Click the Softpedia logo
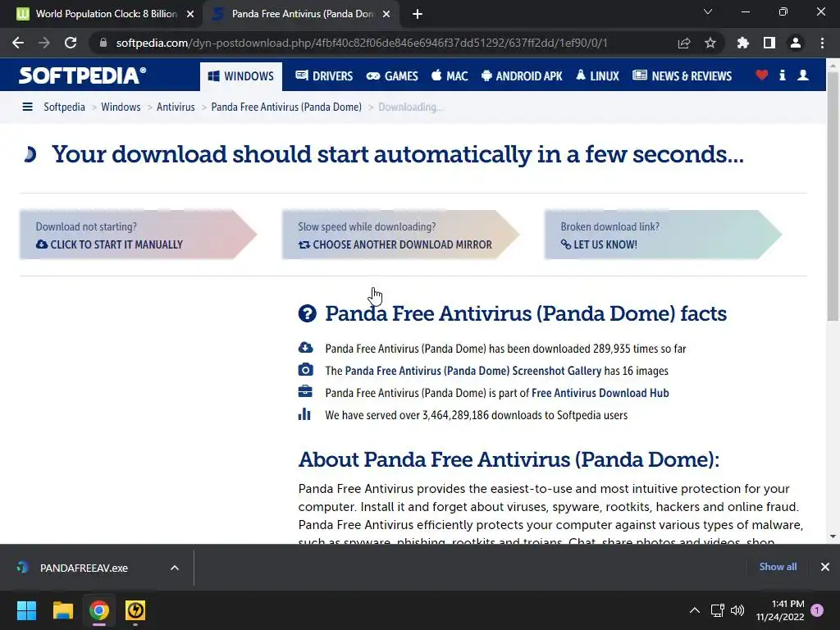 point(83,75)
